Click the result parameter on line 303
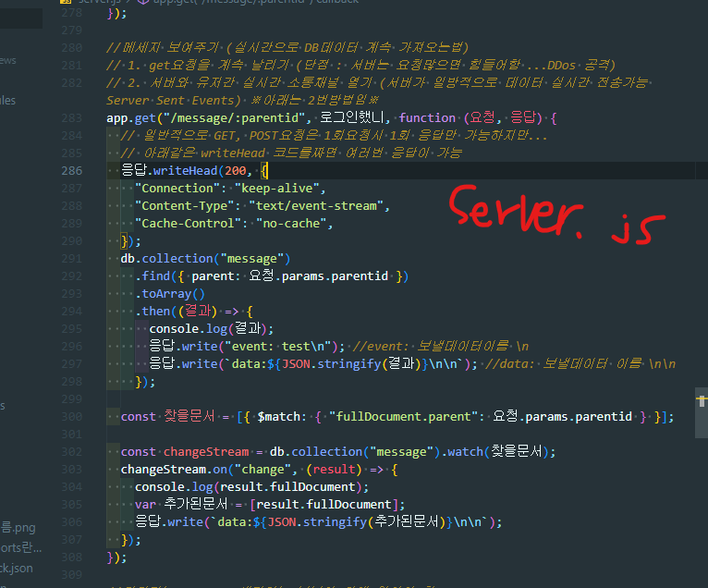 (334, 470)
